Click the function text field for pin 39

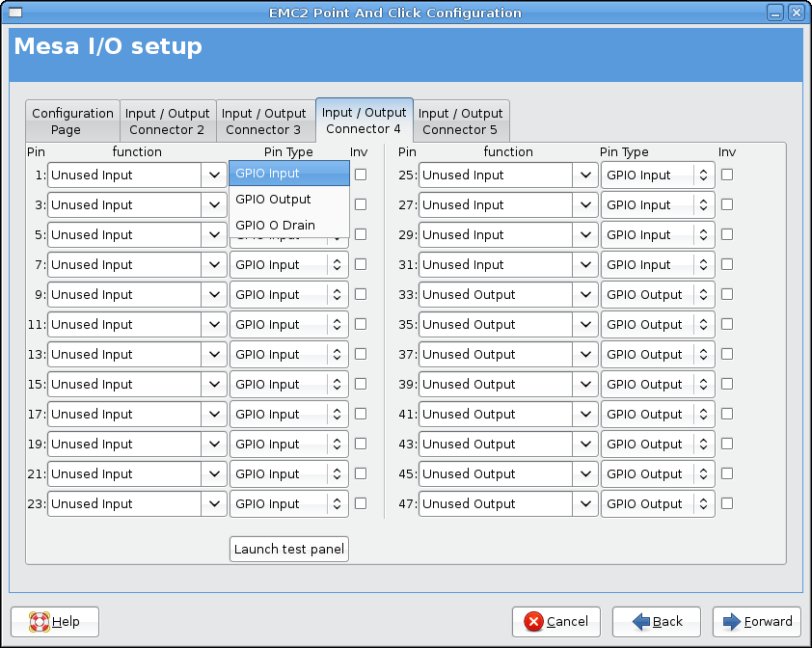pos(496,385)
